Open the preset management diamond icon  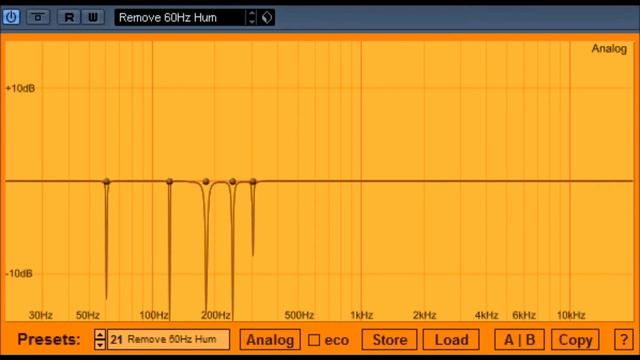267,18
